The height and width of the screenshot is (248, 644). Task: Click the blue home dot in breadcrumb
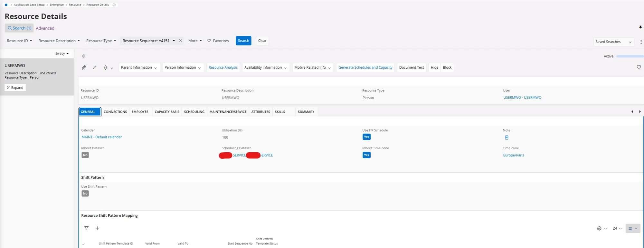coord(6,5)
